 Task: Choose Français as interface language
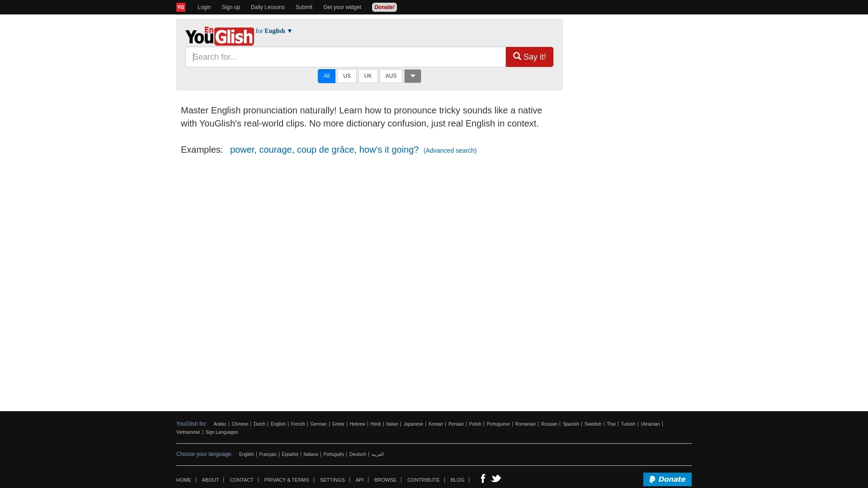click(x=268, y=455)
